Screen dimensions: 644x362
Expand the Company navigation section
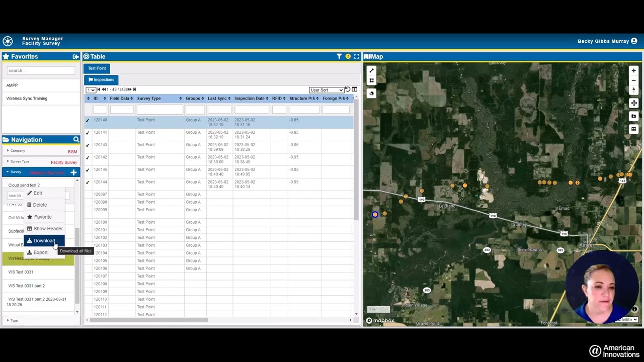(x=40, y=151)
